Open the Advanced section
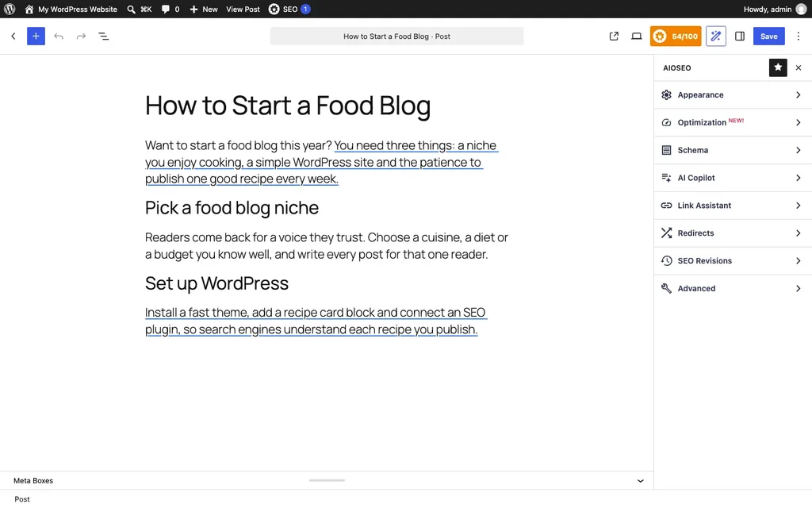Viewport: 812px width, 508px height. tap(733, 288)
